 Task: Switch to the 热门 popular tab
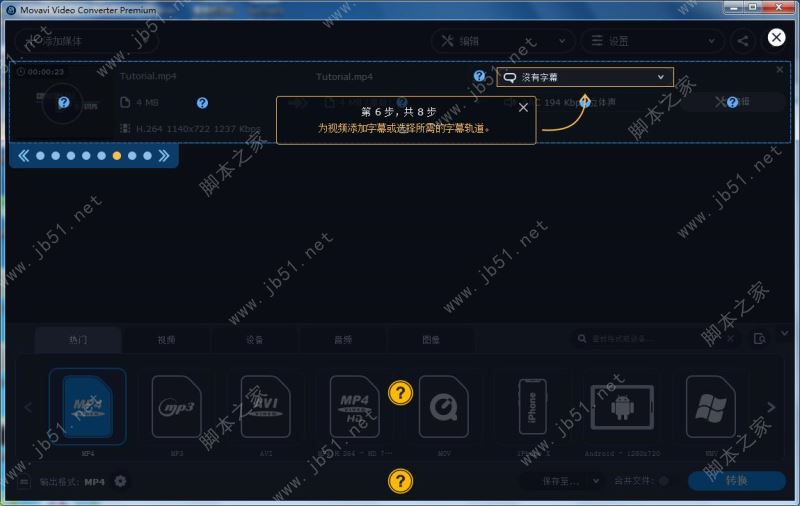click(78, 340)
